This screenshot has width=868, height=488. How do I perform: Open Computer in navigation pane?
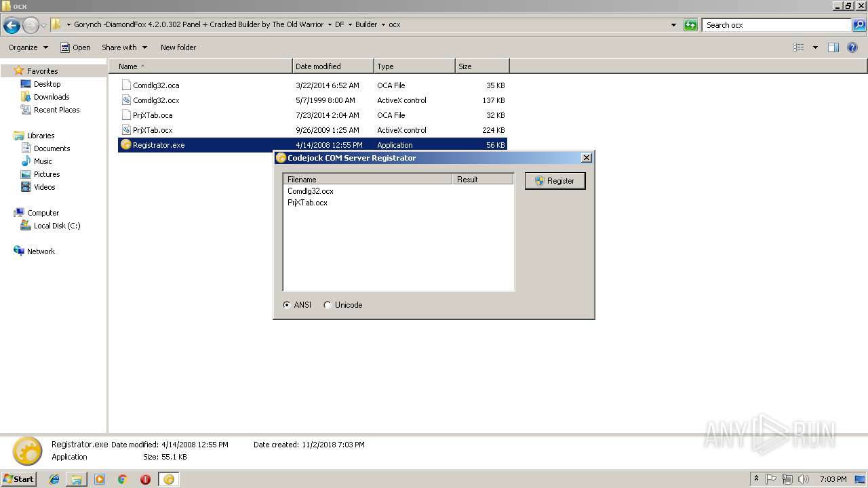click(x=43, y=213)
